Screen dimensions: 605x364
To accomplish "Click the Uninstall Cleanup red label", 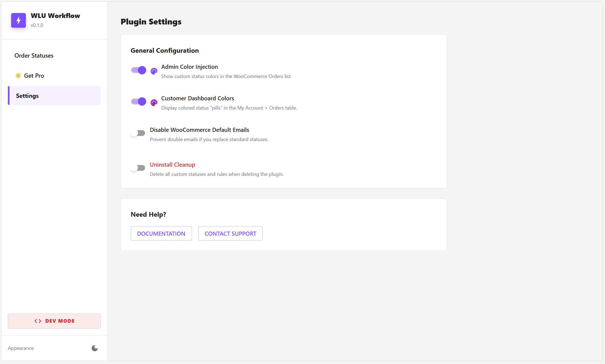I will click(172, 164).
